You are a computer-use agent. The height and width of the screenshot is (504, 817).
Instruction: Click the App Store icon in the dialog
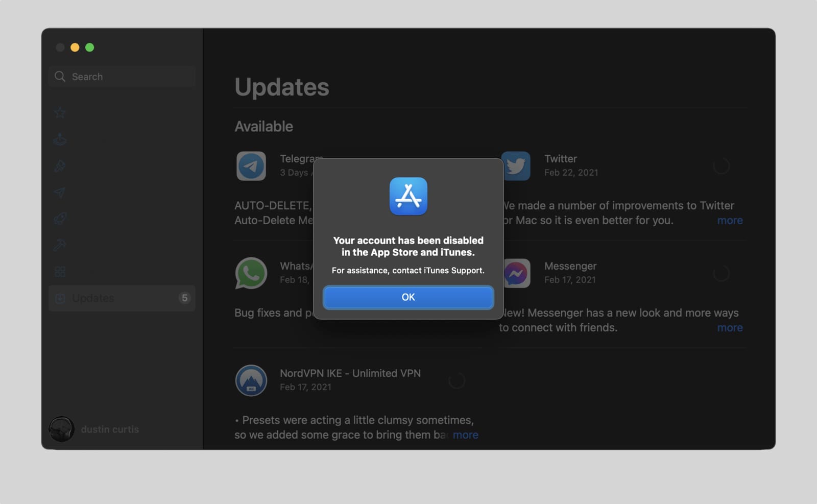pos(408,196)
